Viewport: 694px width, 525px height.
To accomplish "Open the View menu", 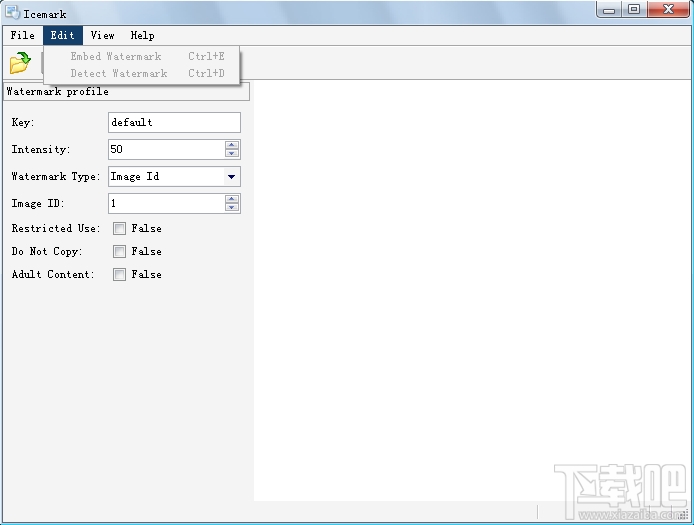I will tap(103, 35).
